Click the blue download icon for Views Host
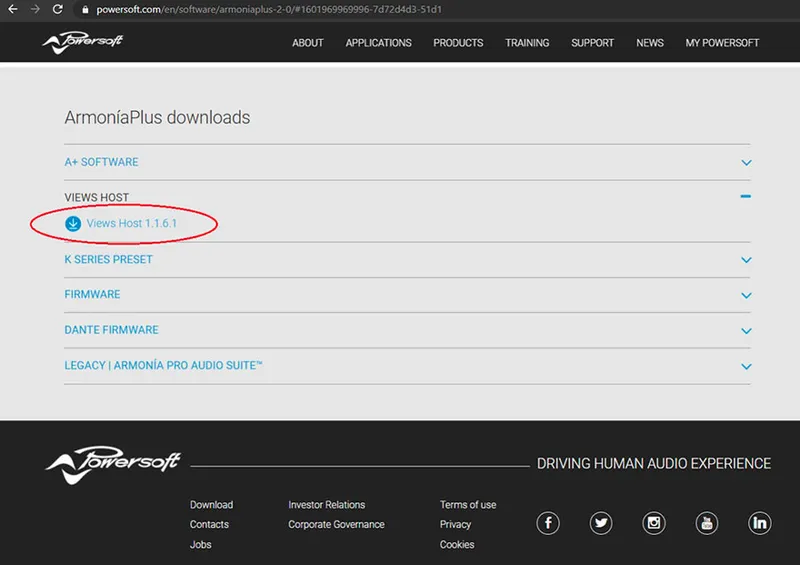 73,224
